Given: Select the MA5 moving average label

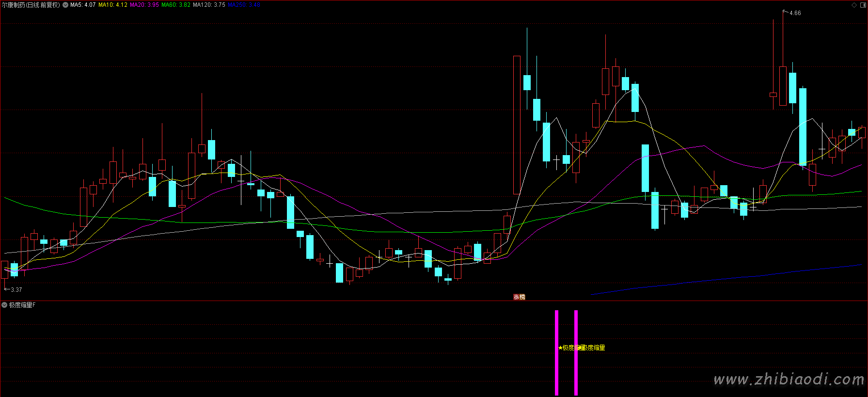Looking at the screenshot, I should [x=83, y=5].
